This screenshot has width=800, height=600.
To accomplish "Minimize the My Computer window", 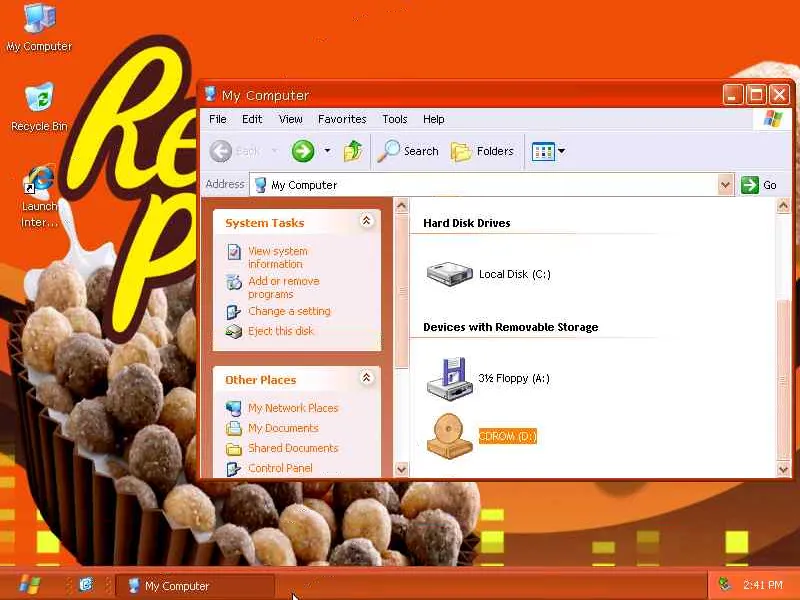I will 732,95.
